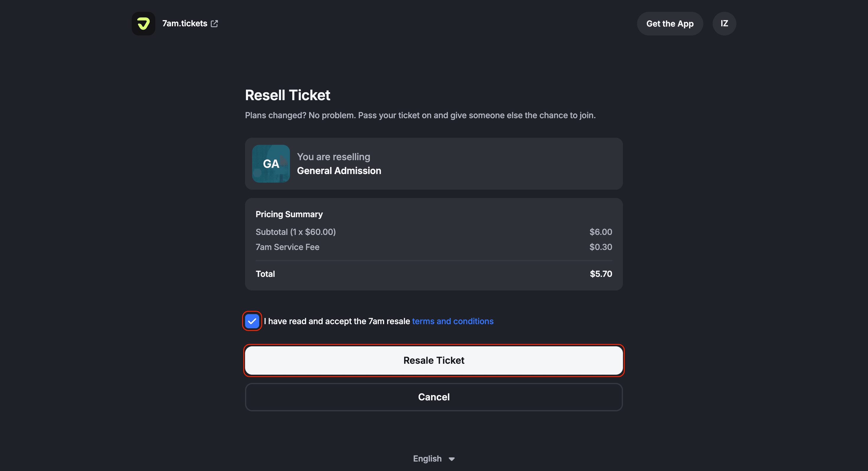Open the IZ user avatar menu
This screenshot has width=868, height=471.
tap(724, 24)
